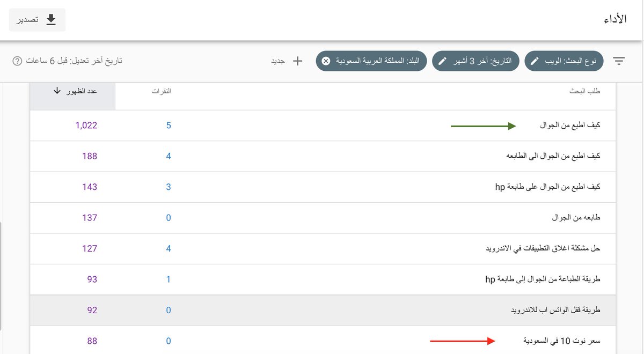644x354 pixels.
Task: Select query حل مشكلة اغلاق التطبيقات في الاندرويد
Action: pyautogui.click(x=543, y=248)
